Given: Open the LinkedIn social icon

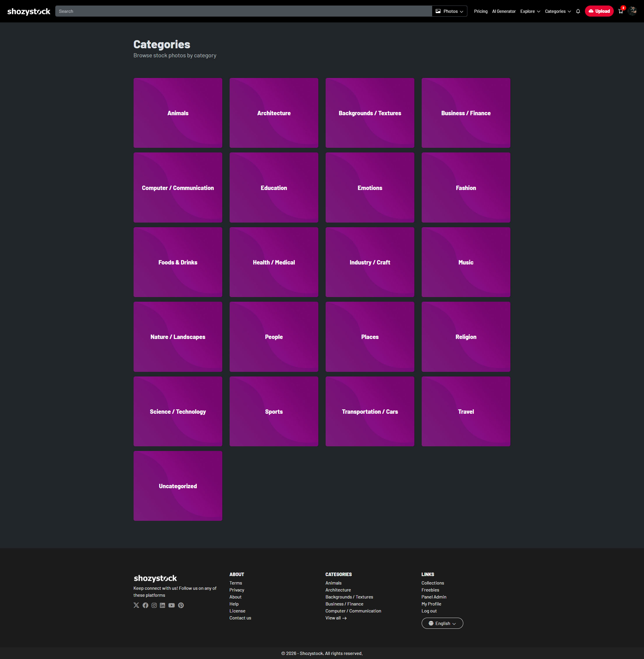Looking at the screenshot, I should pyautogui.click(x=163, y=605).
